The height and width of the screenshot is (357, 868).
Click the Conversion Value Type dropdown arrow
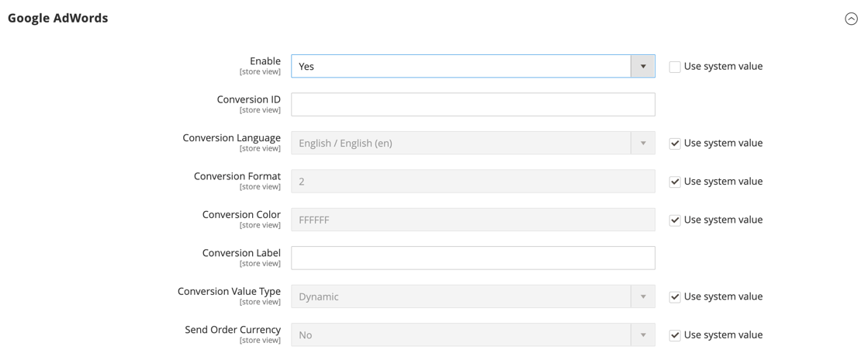click(x=643, y=296)
